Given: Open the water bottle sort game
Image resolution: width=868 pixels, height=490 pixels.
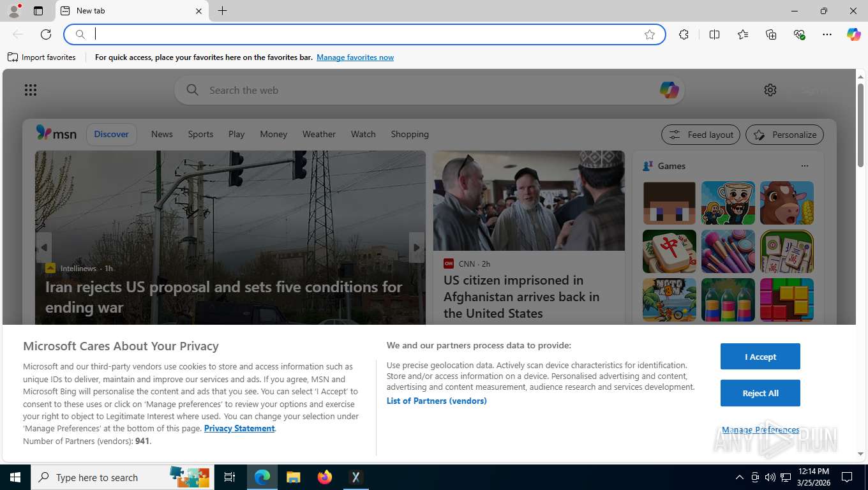Looking at the screenshot, I should pyautogui.click(x=728, y=300).
